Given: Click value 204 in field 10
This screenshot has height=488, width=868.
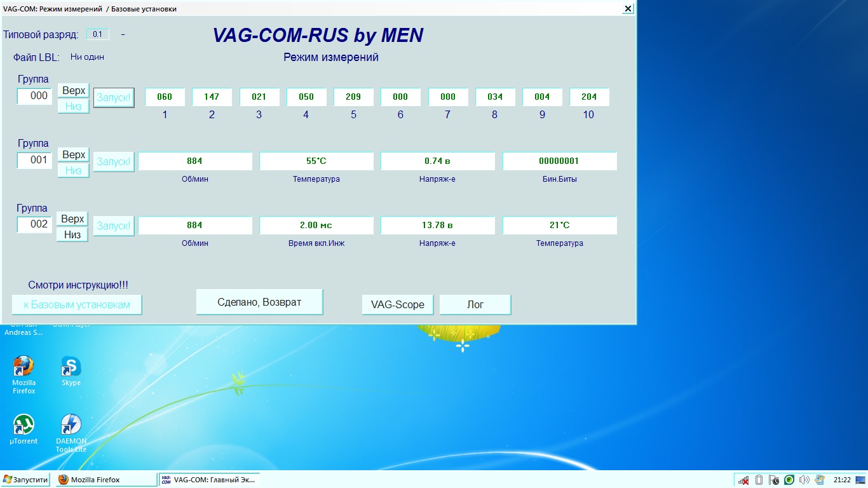Looking at the screenshot, I should tap(589, 97).
